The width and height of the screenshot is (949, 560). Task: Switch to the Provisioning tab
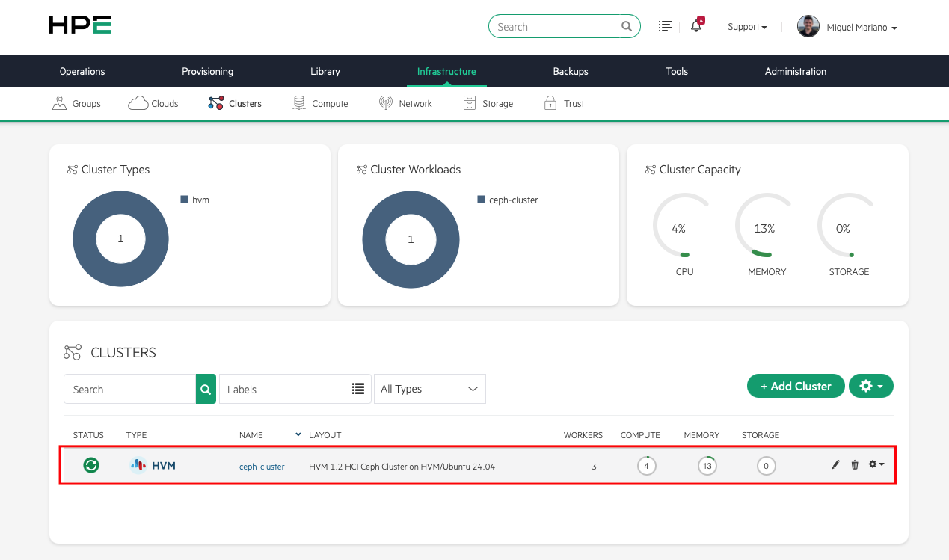tap(207, 71)
